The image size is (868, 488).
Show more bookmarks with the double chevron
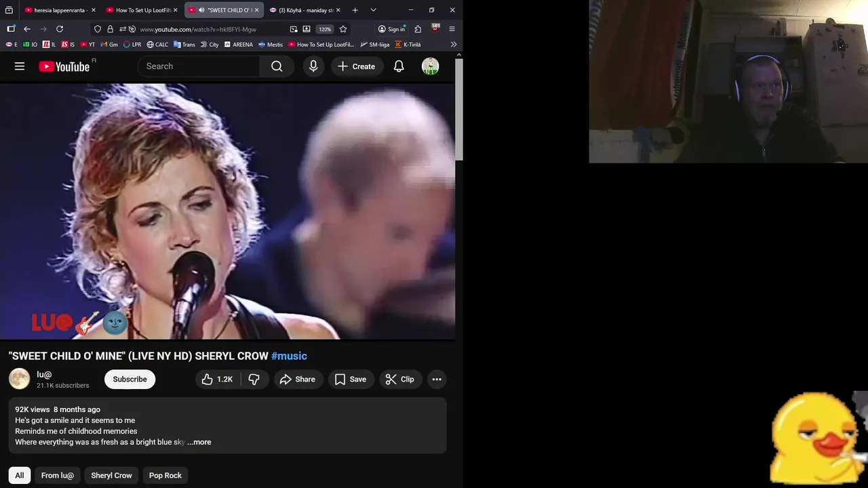(x=453, y=45)
